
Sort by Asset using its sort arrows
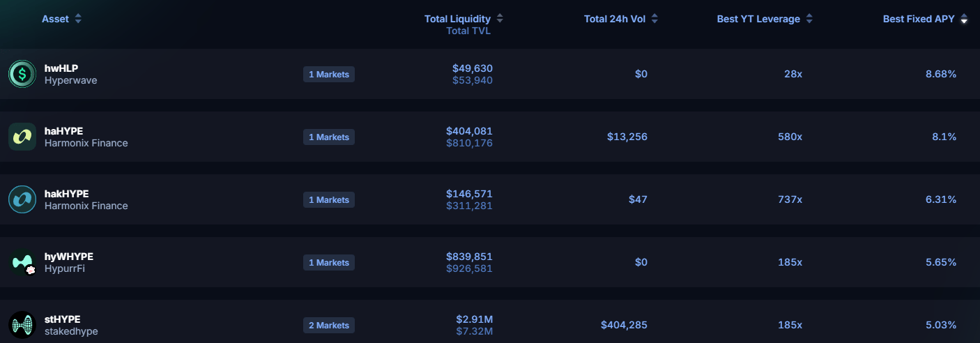point(78,20)
